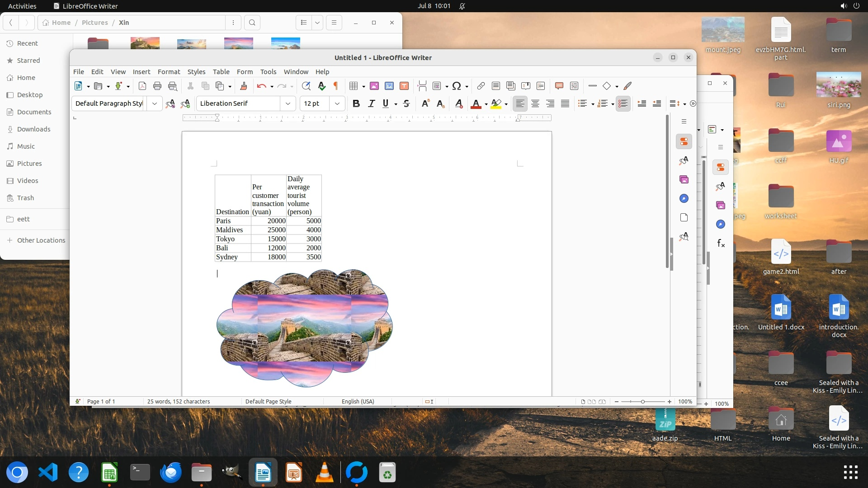Click the Insert Hyperlink chain icon
The image size is (868, 488).
481,86
